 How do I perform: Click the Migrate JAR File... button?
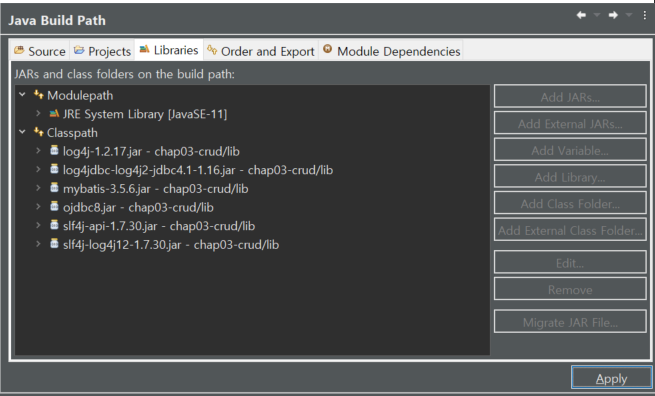pyautogui.click(x=570, y=322)
